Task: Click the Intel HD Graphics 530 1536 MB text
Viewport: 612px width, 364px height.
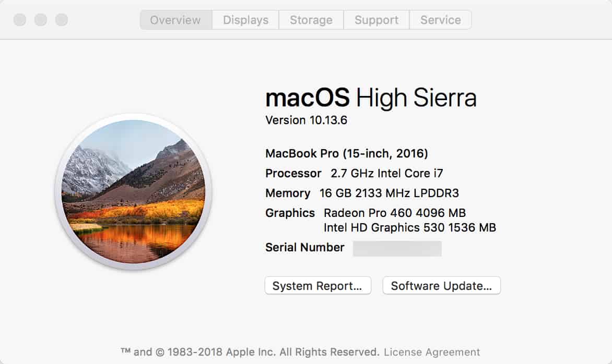Action: coord(410,227)
